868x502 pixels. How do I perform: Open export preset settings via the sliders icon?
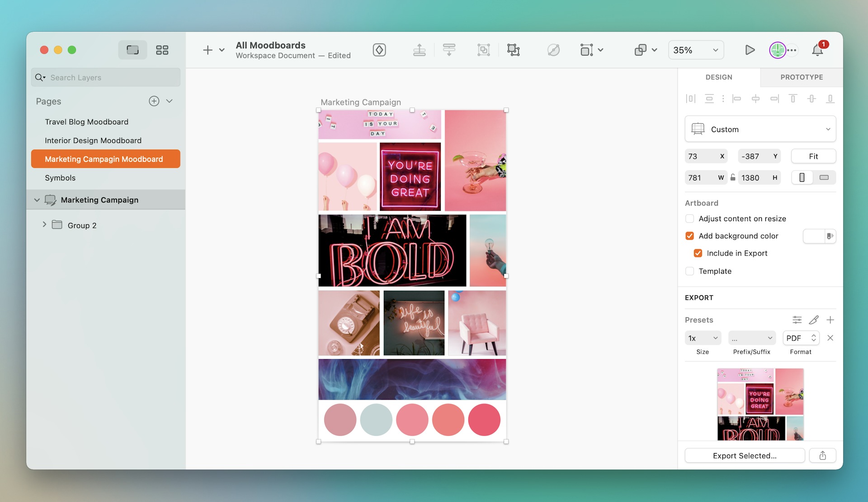(x=797, y=320)
